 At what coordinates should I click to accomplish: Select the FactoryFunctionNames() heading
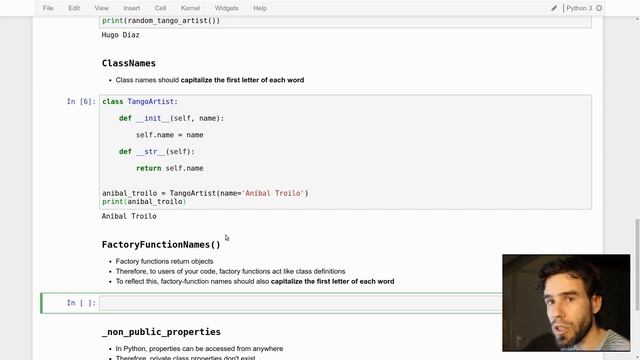click(161, 244)
